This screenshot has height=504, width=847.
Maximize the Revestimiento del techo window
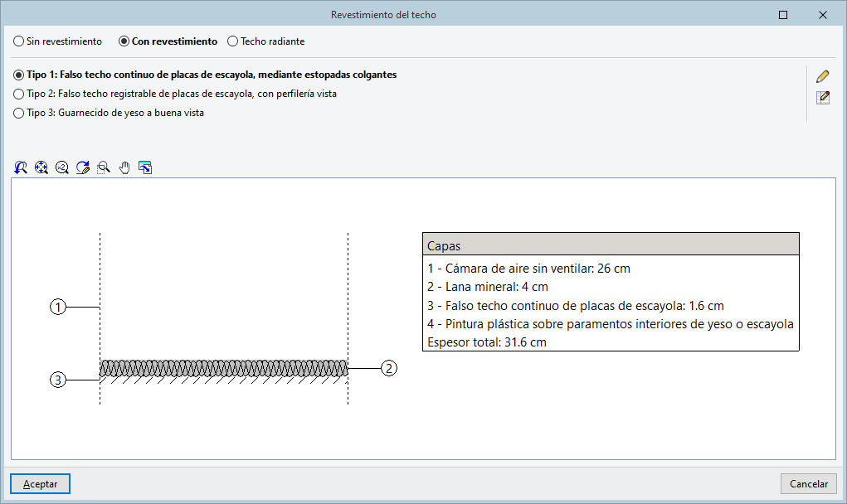point(783,15)
